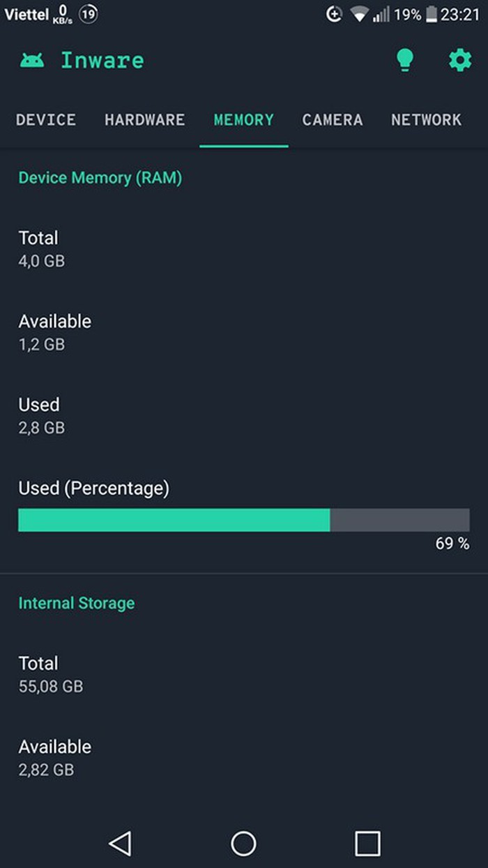Viewport: 488px width, 868px height.
Task: Tap the Inware app title text
Action: point(102,61)
